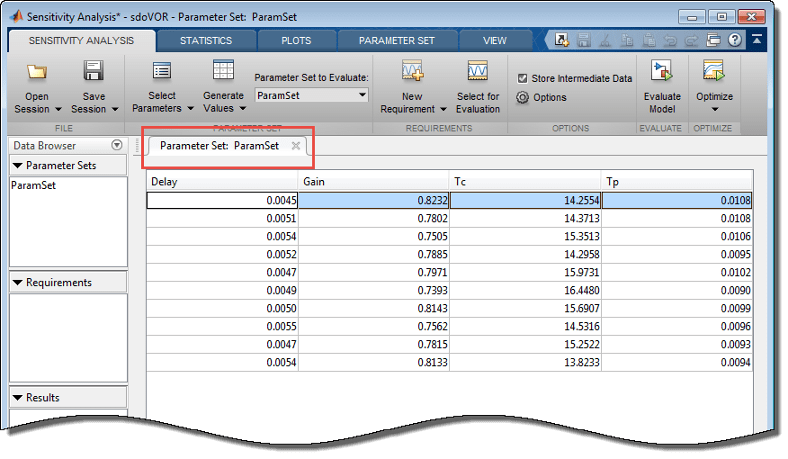The image size is (788, 459).
Task: Click the Save Session floppy icon
Action: 93,71
